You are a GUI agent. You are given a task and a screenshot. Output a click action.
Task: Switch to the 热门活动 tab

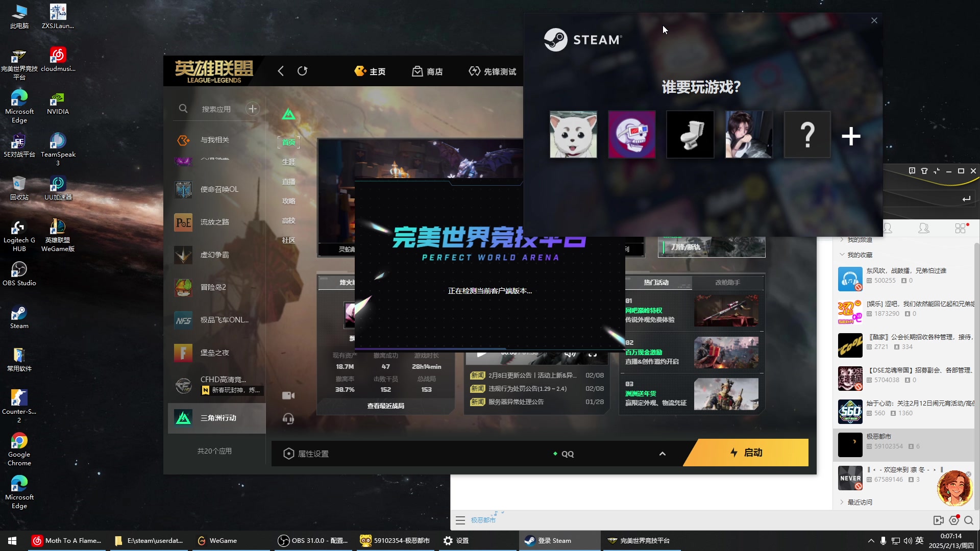click(656, 283)
